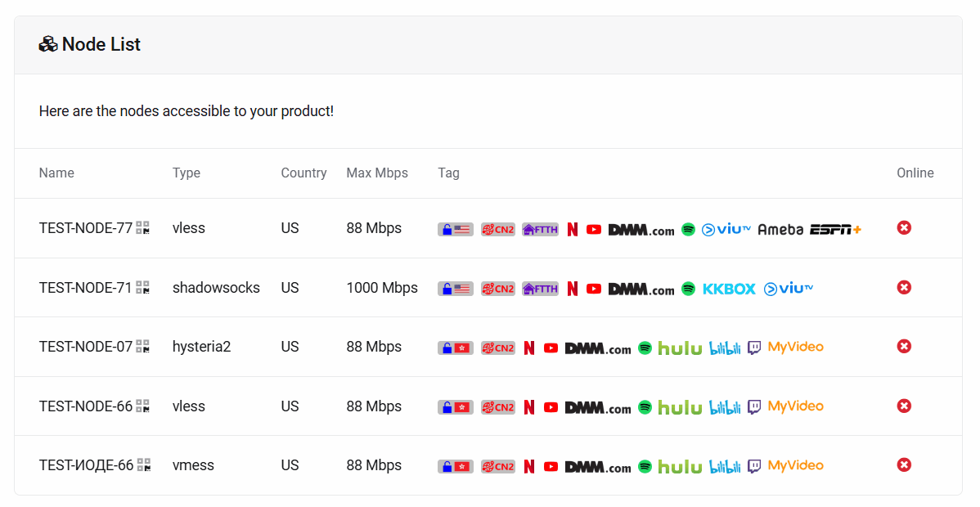Image resolution: width=980 pixels, height=507 pixels.
Task: Click the offline status icon for TEST-NODE-77
Action: click(904, 228)
